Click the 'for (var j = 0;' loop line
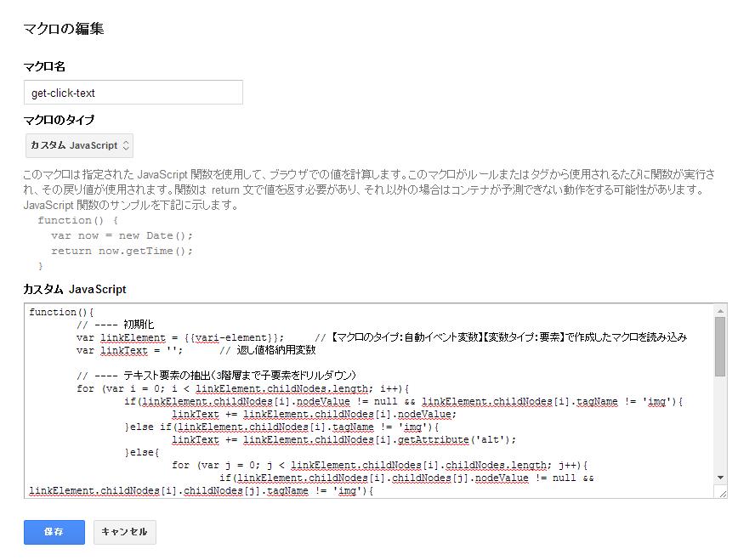755x560 pixels. pyautogui.click(x=380, y=465)
